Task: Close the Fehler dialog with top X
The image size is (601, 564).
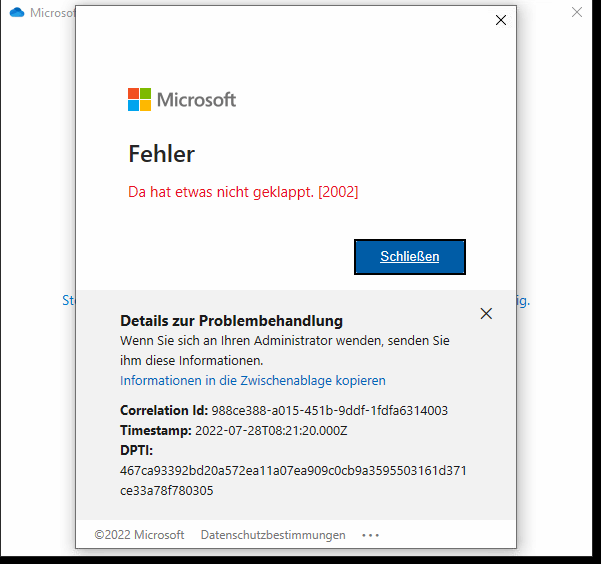Action: [x=501, y=20]
